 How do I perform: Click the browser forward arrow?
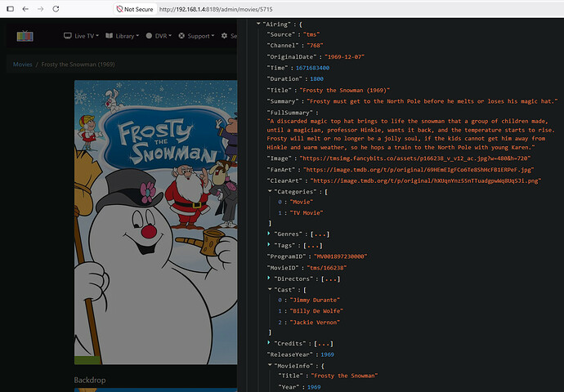[41, 9]
